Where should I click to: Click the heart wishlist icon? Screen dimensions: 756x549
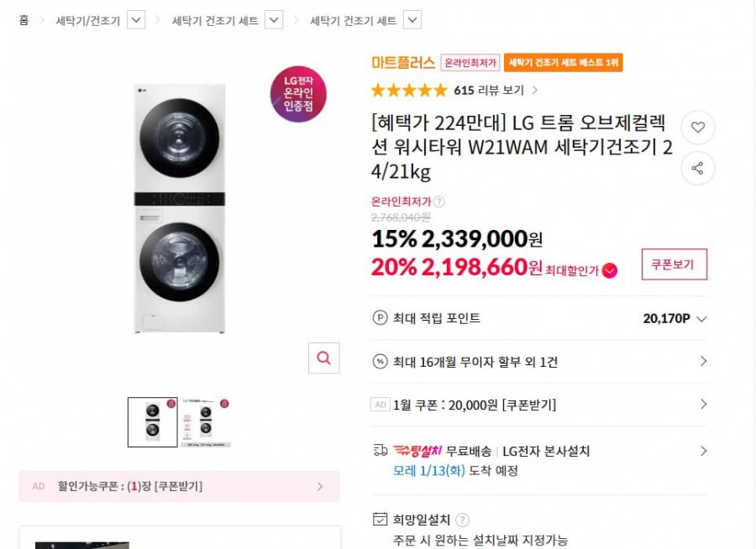697,128
